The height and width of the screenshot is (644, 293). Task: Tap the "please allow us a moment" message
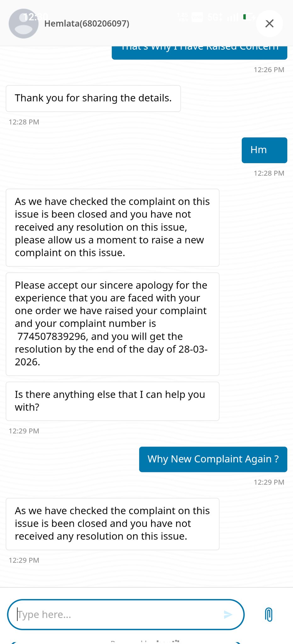pyautogui.click(x=112, y=227)
